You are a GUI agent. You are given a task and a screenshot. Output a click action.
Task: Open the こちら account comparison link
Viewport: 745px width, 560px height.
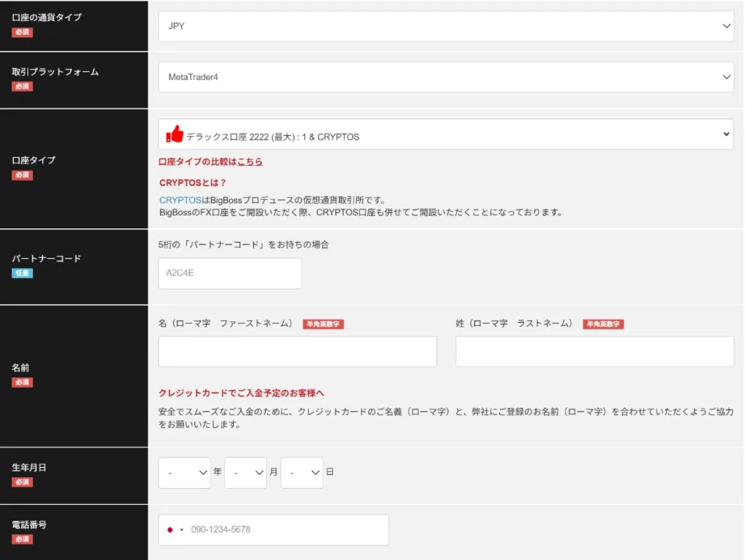(x=250, y=161)
